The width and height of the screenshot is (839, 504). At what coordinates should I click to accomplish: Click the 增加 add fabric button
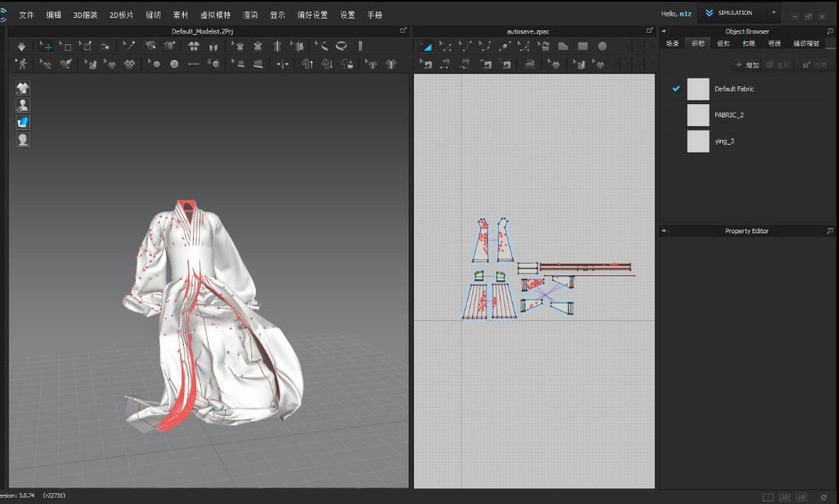tap(747, 65)
